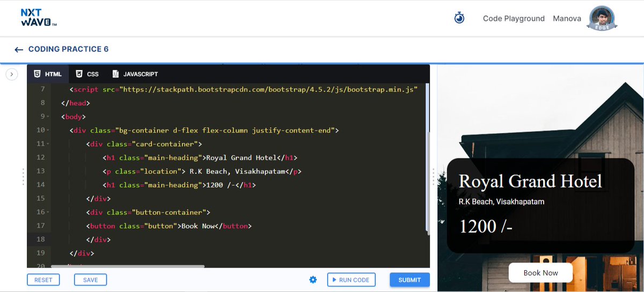Go back using the left arrow

pos(19,49)
